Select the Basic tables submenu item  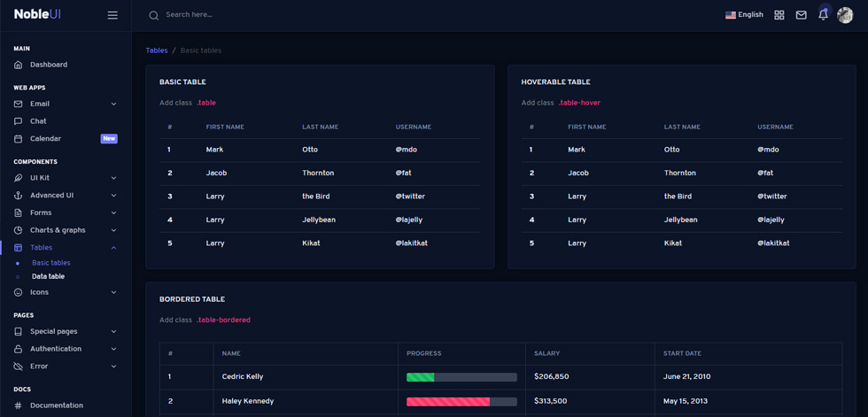point(51,263)
